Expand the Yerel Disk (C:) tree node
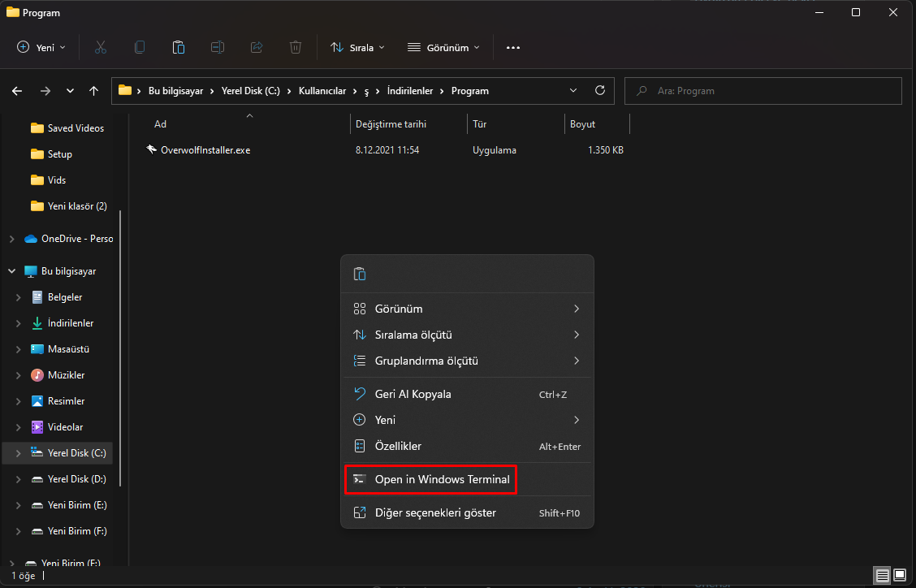The width and height of the screenshot is (916, 588). pos(18,453)
